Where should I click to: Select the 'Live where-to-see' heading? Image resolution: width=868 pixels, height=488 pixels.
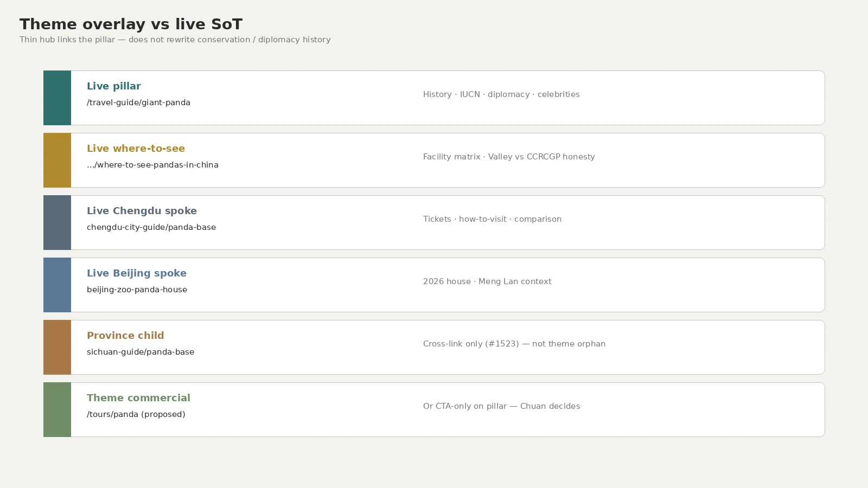[x=136, y=149]
